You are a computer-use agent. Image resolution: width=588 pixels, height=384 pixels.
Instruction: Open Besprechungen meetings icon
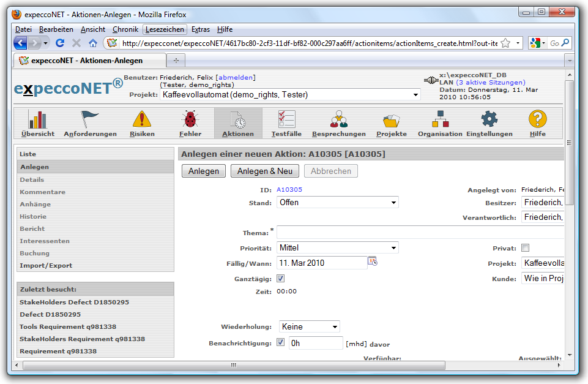(x=338, y=119)
